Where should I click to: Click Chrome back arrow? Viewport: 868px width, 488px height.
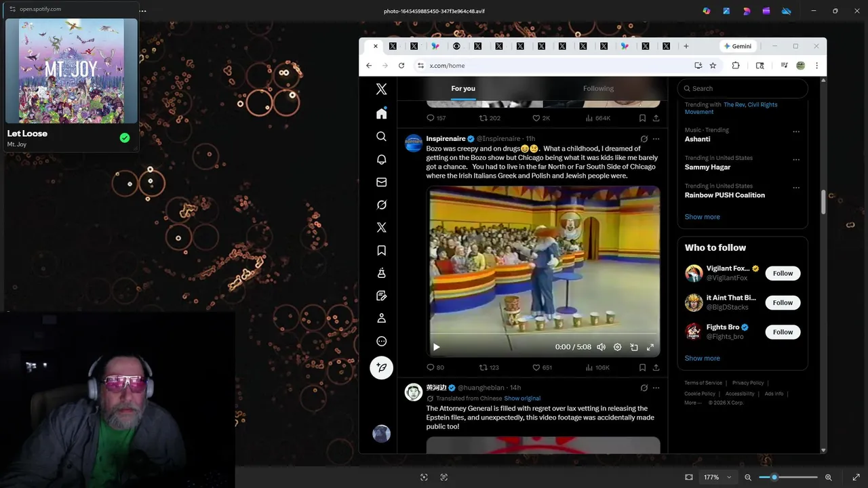point(369,66)
